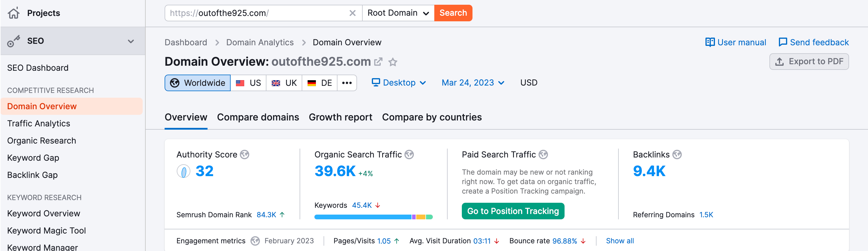Viewport: 868px width, 251px height.
Task: Open Traffic Analytics in sidebar
Action: (38, 123)
